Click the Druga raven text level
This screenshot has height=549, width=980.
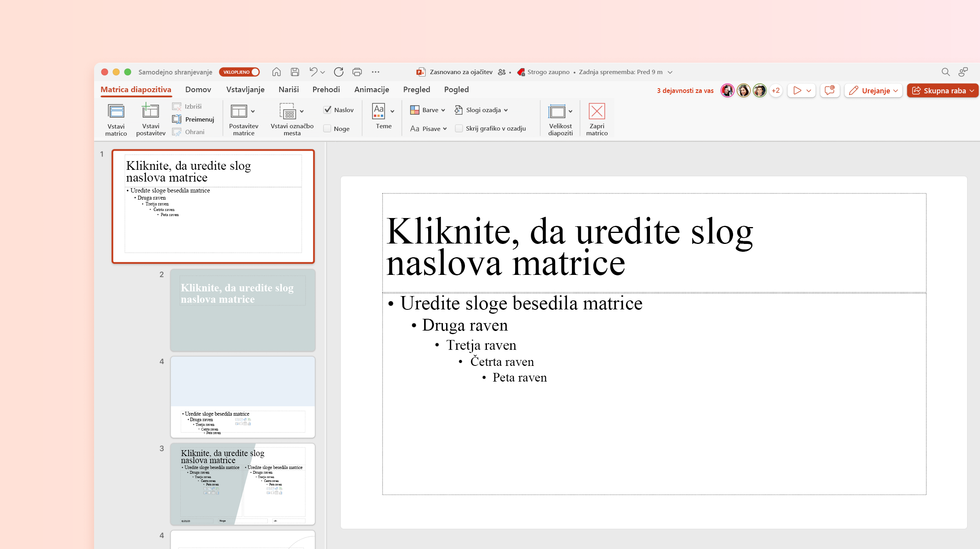point(465,325)
